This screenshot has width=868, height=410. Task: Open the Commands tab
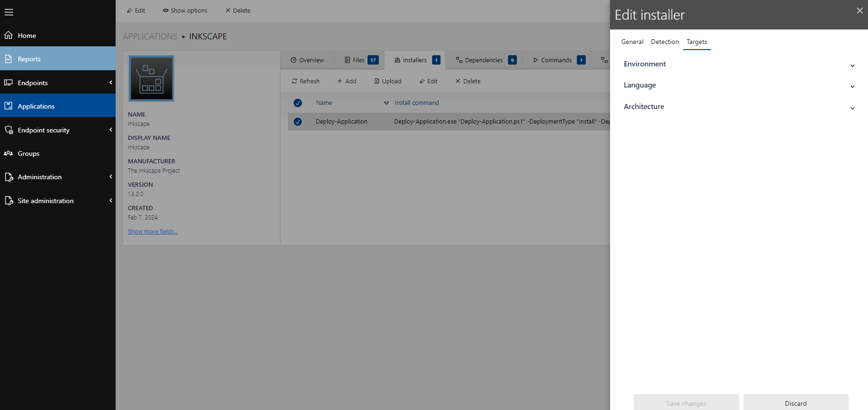pos(557,60)
